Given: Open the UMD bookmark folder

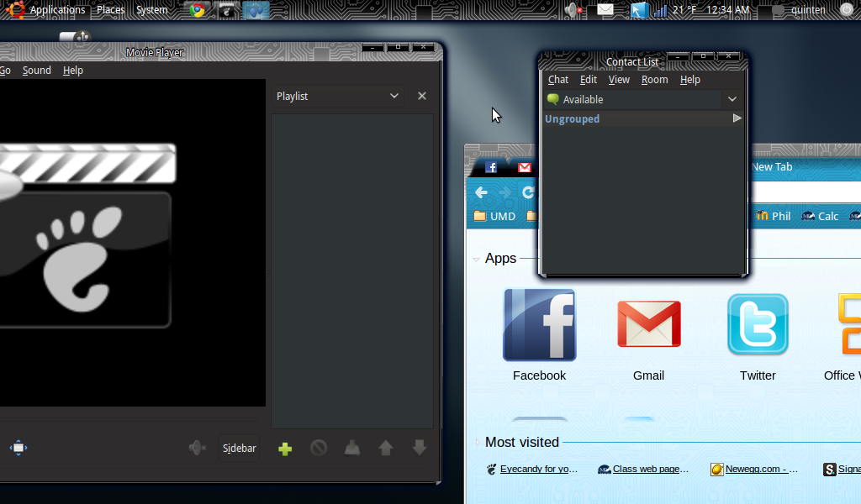Looking at the screenshot, I should [494, 216].
